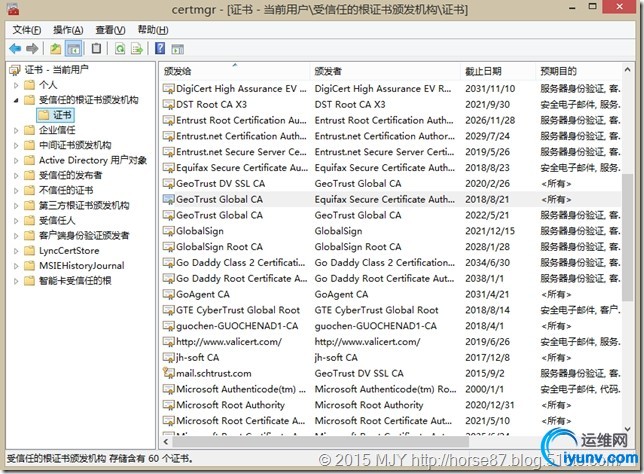Viewport: 644px width, 474px height.
Task: Click the certificate icon of the jh-soft CA row
Action: [x=168, y=357]
